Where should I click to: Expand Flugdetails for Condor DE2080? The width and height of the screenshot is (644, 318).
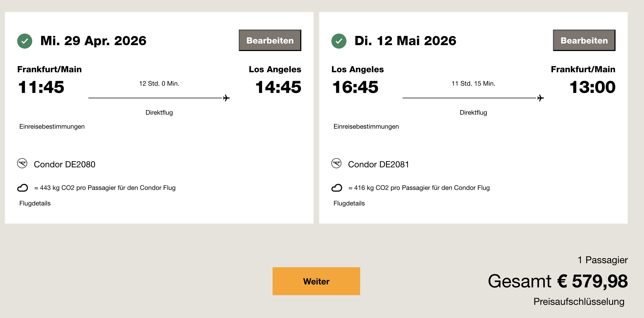35,203
